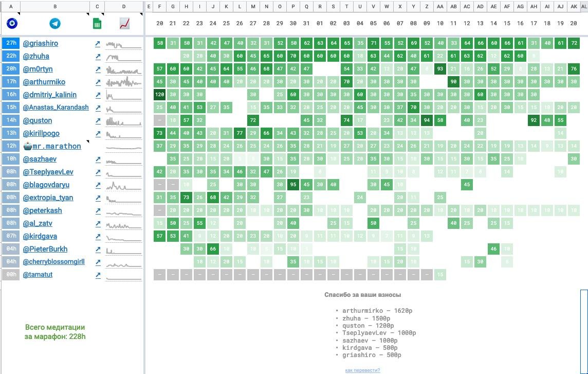Click the Telegram logo icon
The image size is (588, 374).
55,24
